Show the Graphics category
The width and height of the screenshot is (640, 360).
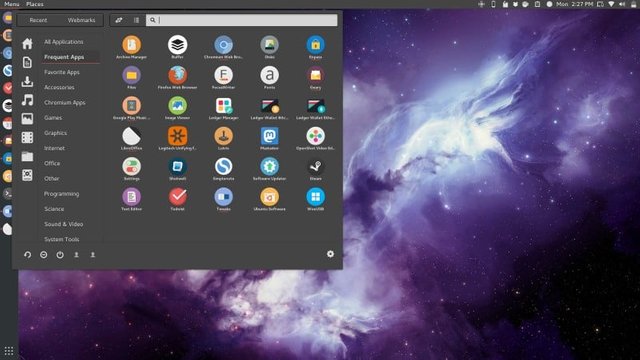(x=56, y=133)
